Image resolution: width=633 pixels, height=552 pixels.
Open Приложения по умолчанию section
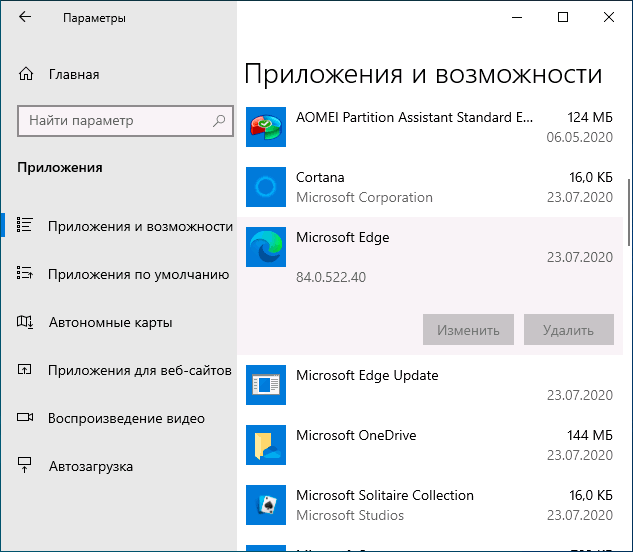pos(138,274)
